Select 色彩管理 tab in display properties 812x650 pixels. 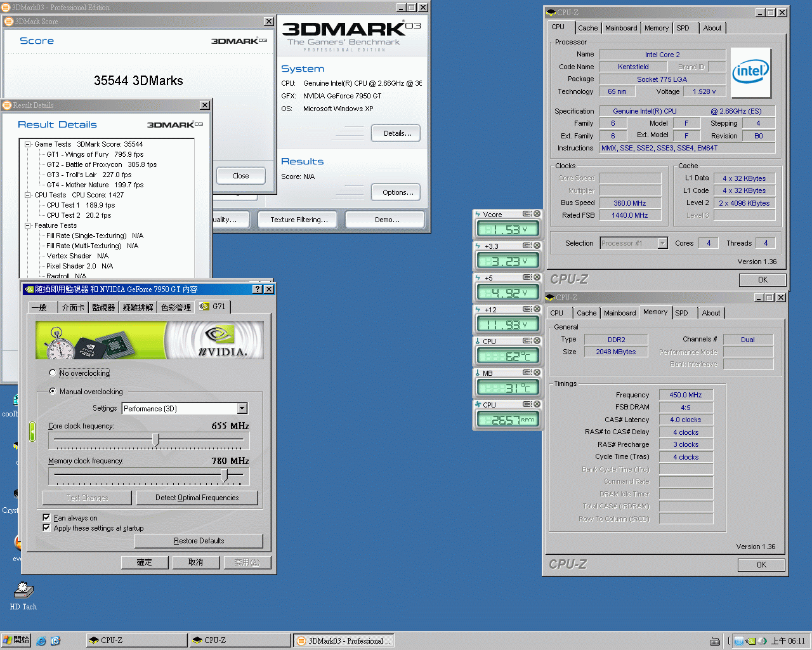[176, 307]
